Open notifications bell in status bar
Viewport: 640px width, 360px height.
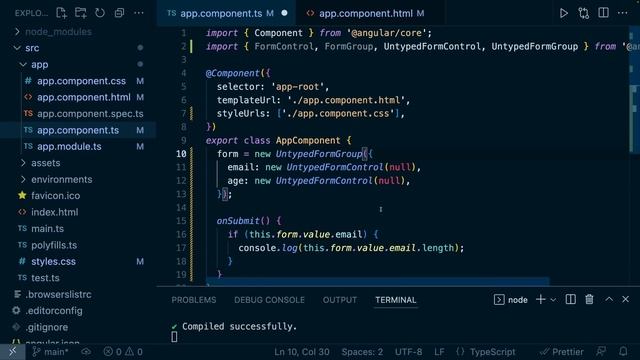(623, 351)
